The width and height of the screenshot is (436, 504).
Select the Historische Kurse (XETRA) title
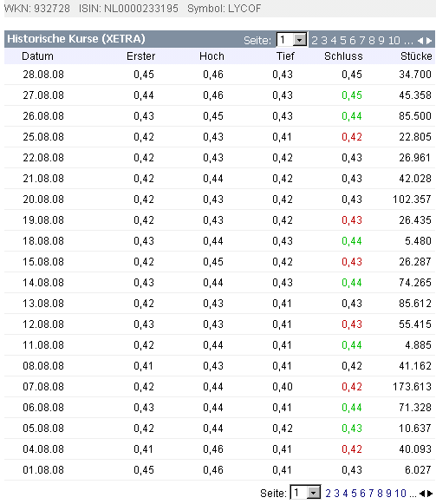tap(76, 39)
